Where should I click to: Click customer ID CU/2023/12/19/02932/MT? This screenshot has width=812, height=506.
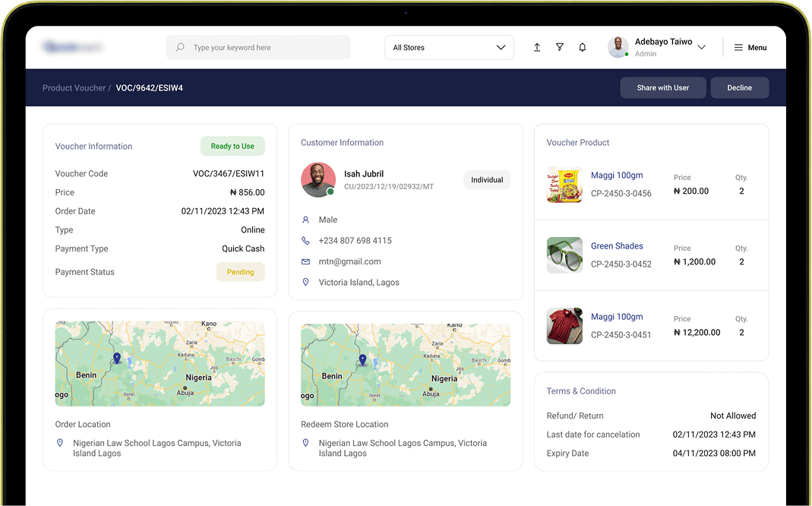click(389, 186)
